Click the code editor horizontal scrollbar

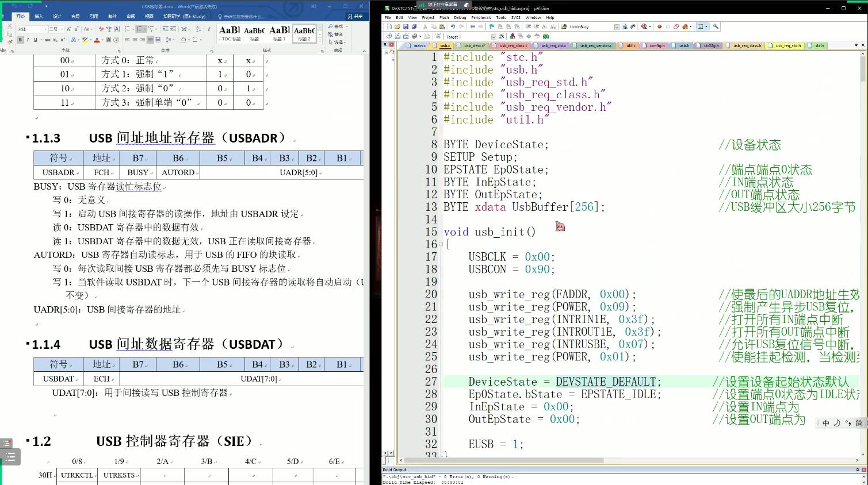click(x=503, y=460)
